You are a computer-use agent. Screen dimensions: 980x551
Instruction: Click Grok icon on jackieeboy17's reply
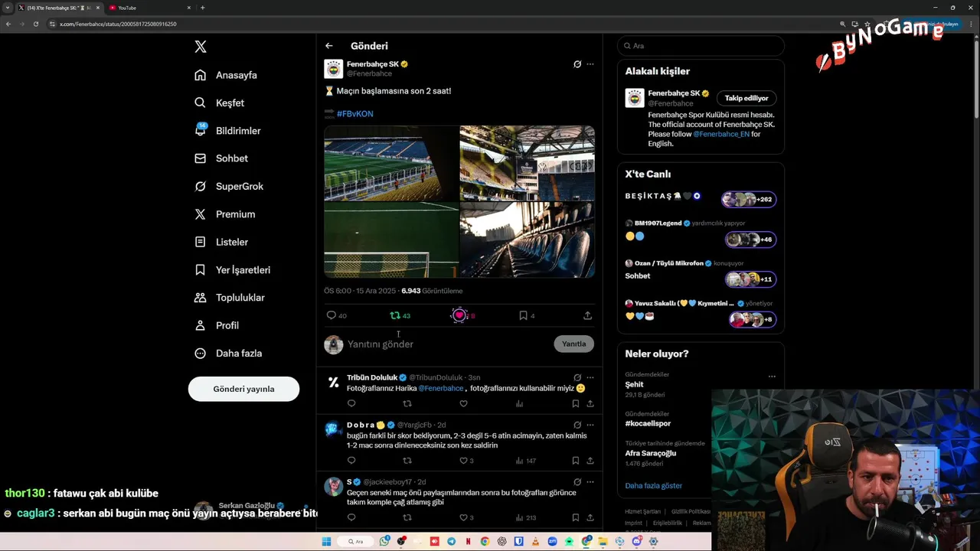click(x=577, y=482)
